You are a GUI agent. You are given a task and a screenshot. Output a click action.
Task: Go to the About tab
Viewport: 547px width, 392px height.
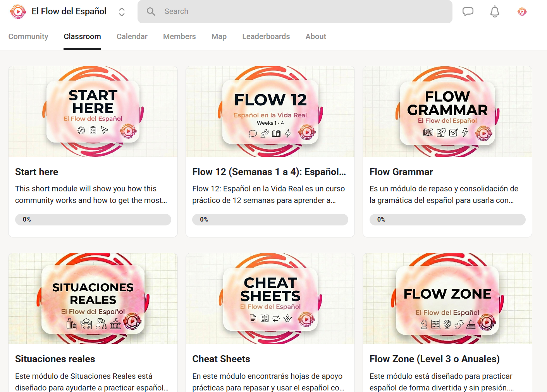(x=316, y=36)
